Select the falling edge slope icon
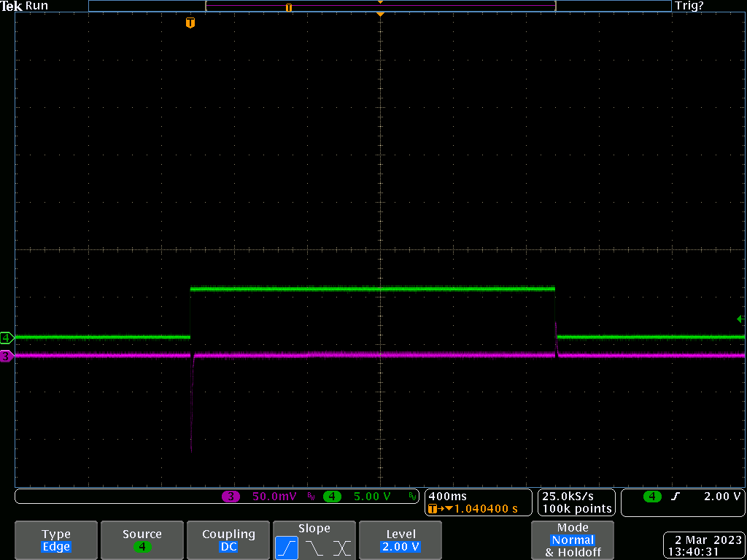Screen dimensions: 747x560 pyautogui.click(x=314, y=548)
